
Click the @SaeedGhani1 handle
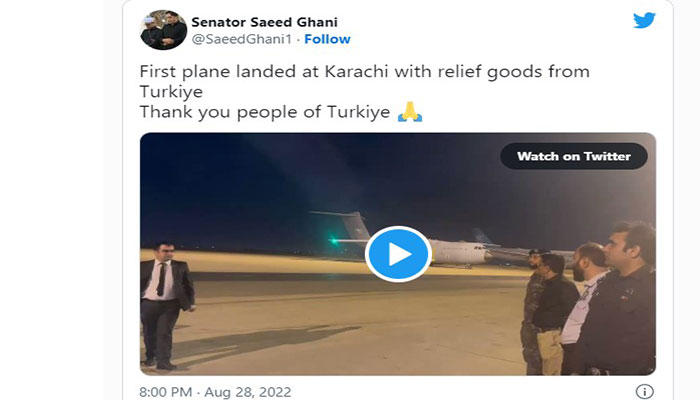(x=242, y=39)
